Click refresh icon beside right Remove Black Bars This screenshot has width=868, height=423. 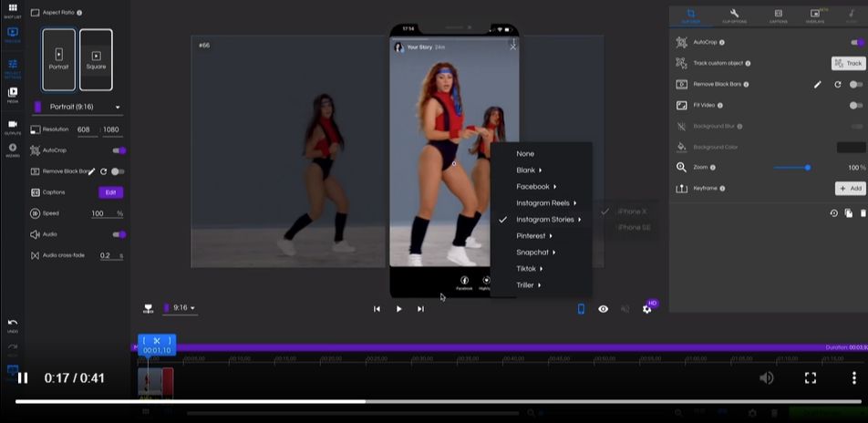(838, 84)
